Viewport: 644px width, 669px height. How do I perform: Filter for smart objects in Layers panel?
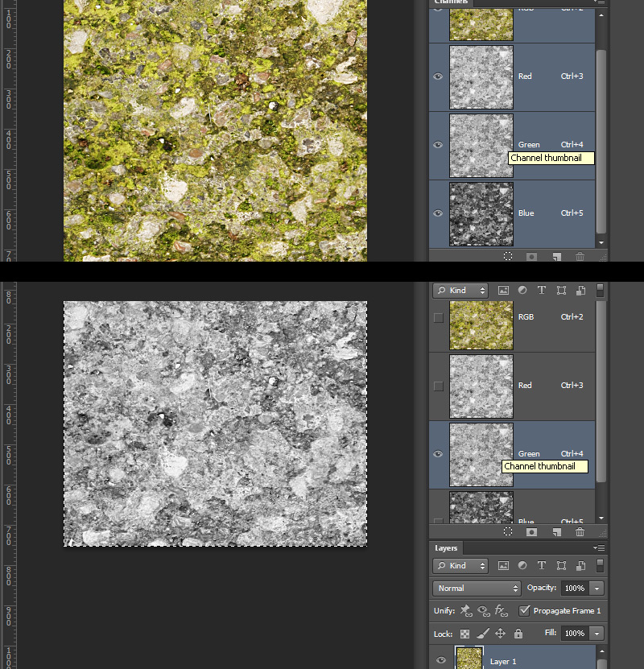click(x=580, y=566)
